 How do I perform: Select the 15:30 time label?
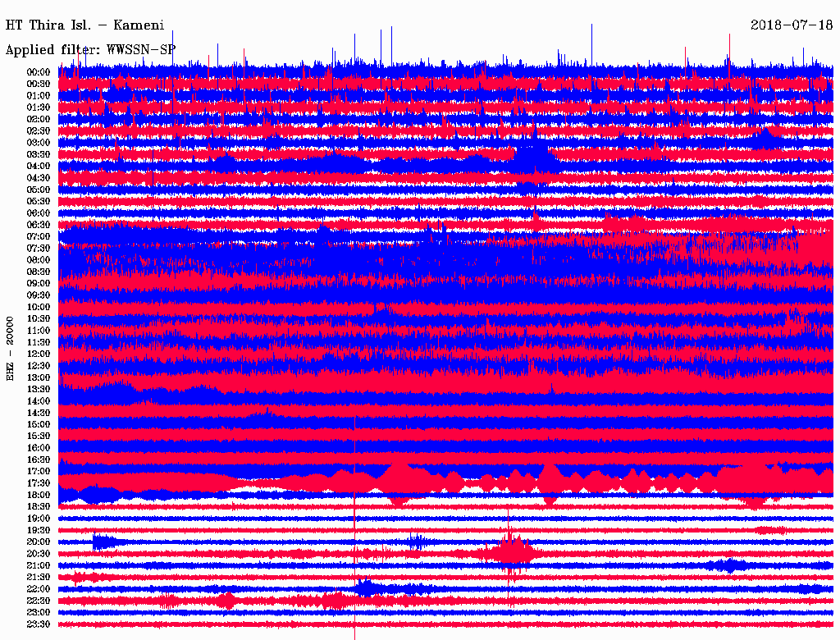click(39, 436)
